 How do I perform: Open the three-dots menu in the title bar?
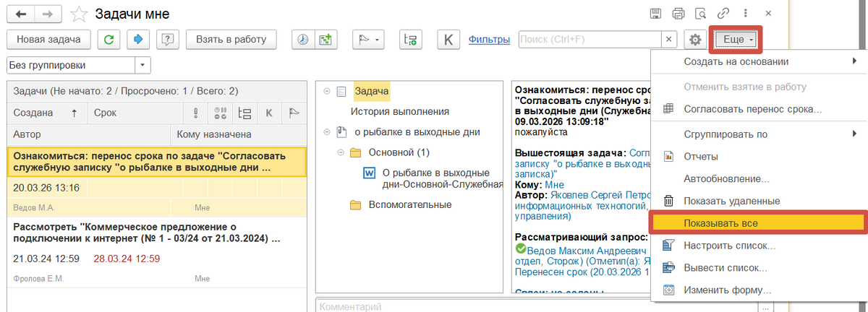click(x=745, y=13)
